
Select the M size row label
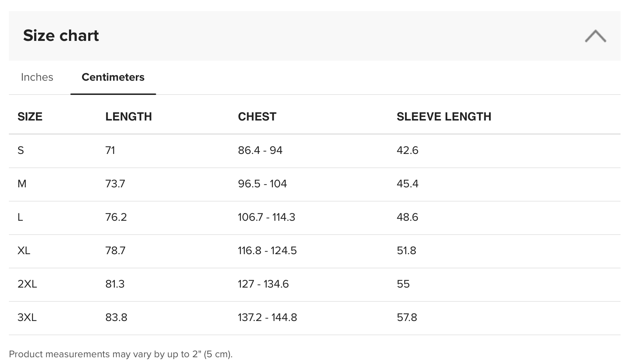pos(22,184)
